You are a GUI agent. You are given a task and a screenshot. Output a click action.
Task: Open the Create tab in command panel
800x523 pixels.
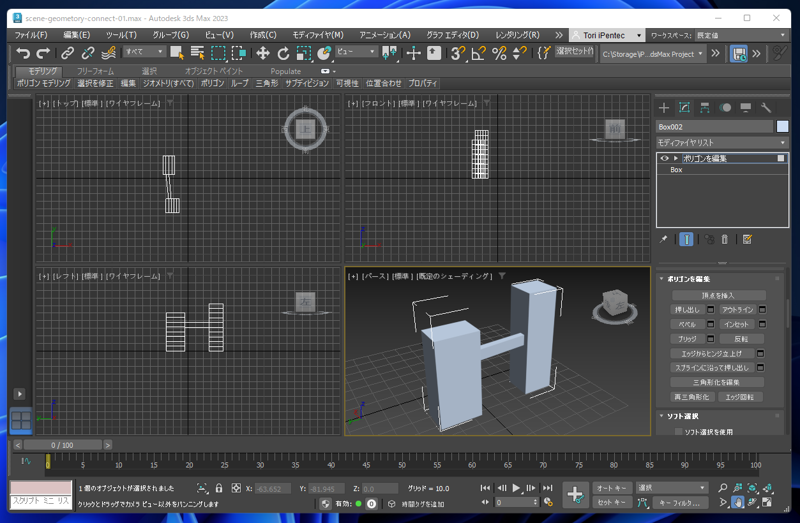664,108
